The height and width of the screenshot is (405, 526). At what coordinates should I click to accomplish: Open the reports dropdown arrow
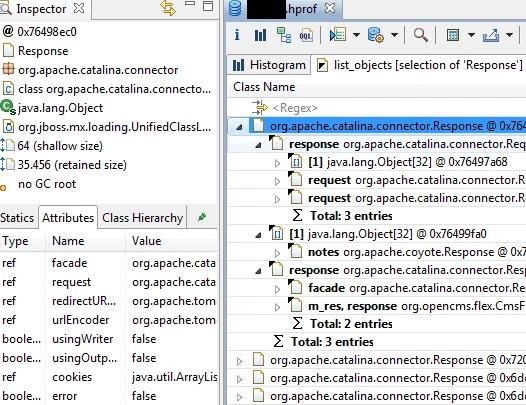pyautogui.click(x=394, y=35)
